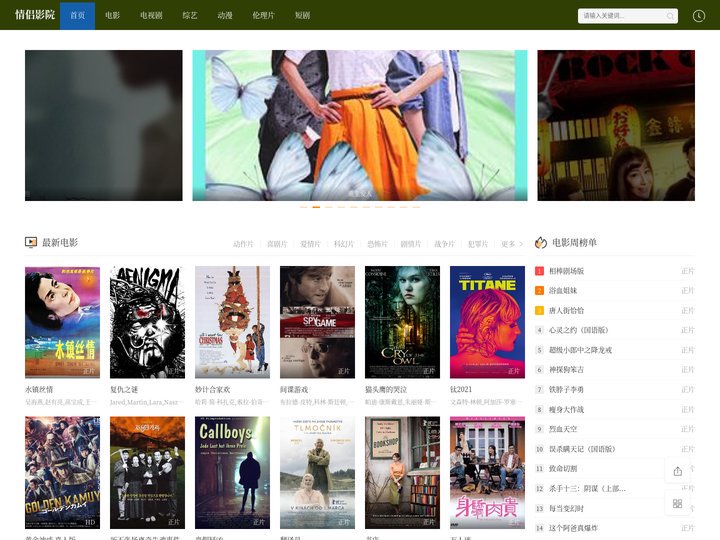Click the 妙计合家欢 title text
Image resolution: width=720 pixels, height=540 pixels.
[x=213, y=389]
